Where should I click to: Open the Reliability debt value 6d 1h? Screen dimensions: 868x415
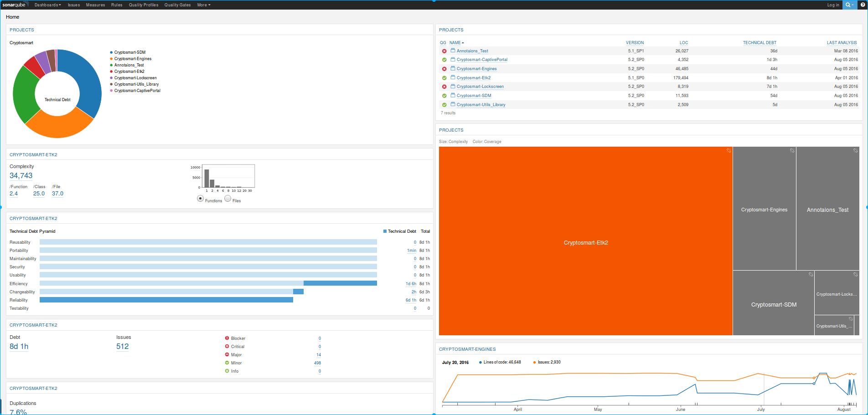pos(411,300)
